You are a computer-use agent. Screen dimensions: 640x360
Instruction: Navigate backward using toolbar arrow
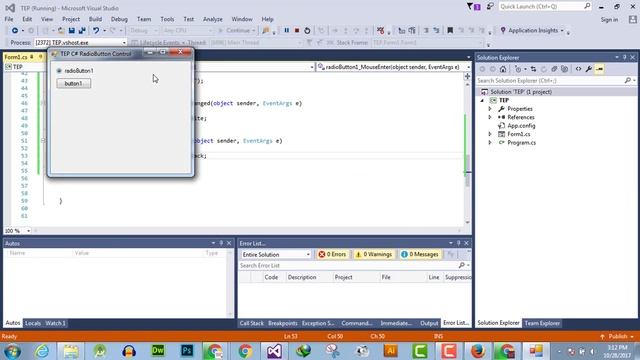[x=15, y=31]
